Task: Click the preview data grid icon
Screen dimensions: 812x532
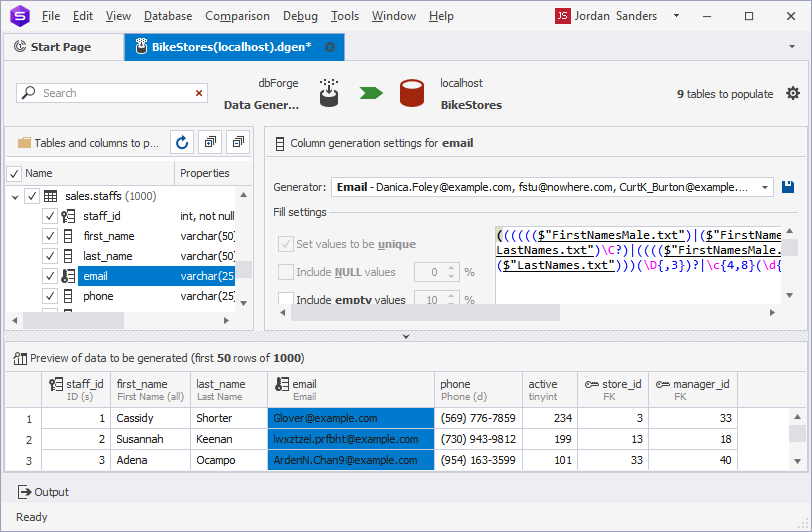Action: click(20, 358)
